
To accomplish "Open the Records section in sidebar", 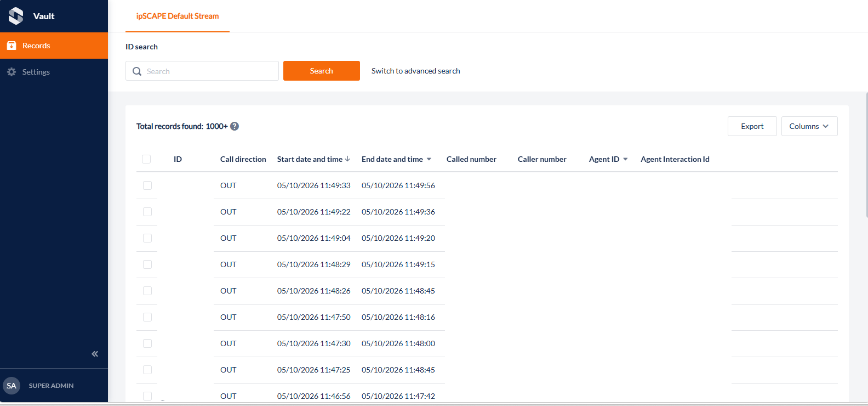I will point(54,46).
